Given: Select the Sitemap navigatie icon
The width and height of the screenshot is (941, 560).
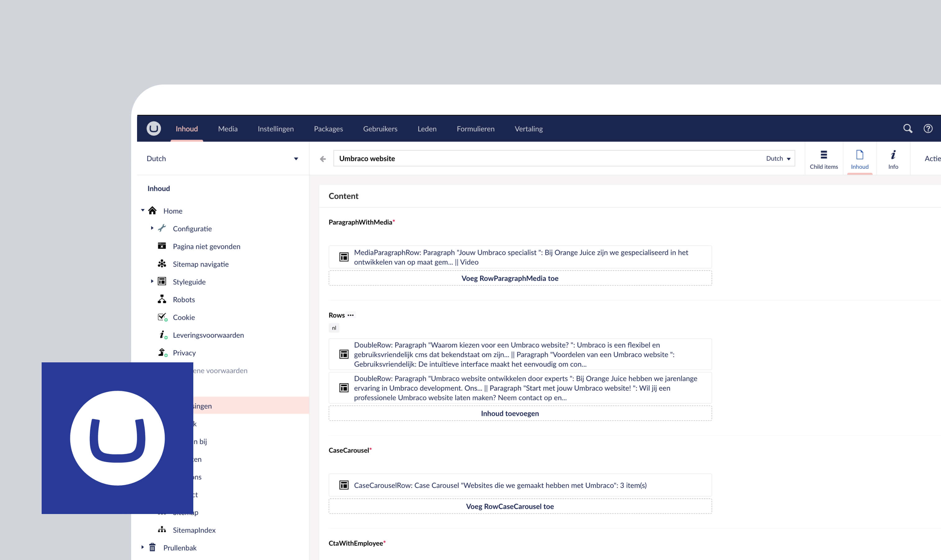Looking at the screenshot, I should tap(162, 264).
